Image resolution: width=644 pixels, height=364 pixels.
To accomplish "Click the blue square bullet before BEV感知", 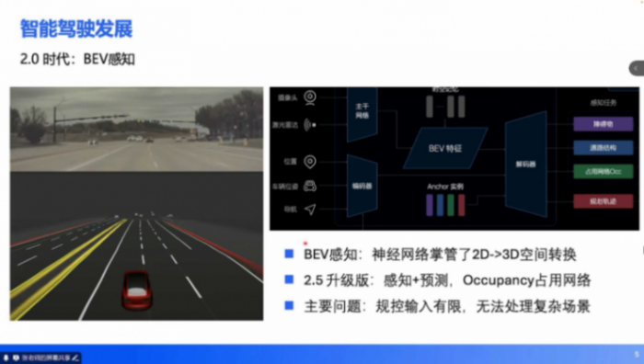I will click(x=289, y=254).
